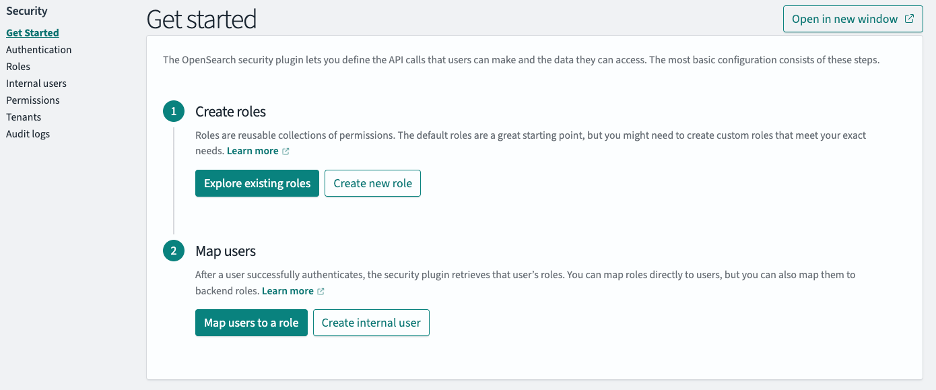The image size is (936, 390).
Task: Click the Get started page title
Action: [x=201, y=20]
